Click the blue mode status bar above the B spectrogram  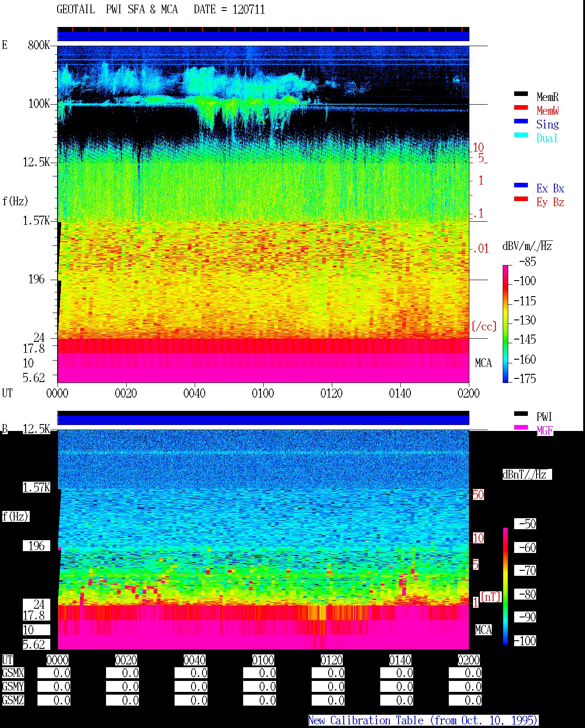tap(263, 420)
